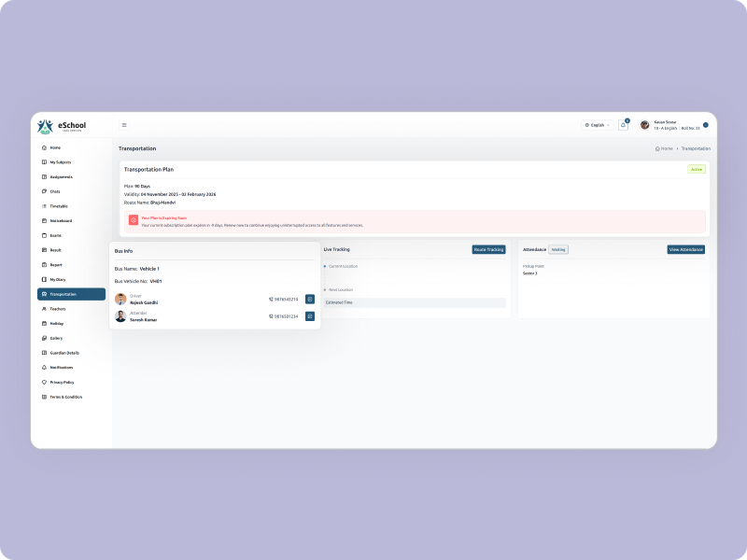Expand the English language dropdown
The image size is (747, 560).
(598, 125)
